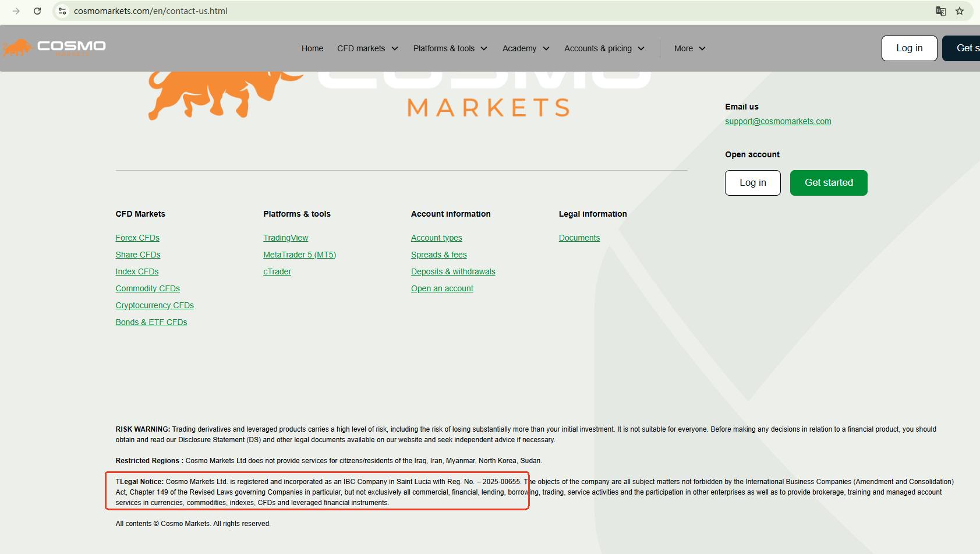Open the Account types link
Image resolution: width=980 pixels, height=554 pixels.
pos(437,238)
